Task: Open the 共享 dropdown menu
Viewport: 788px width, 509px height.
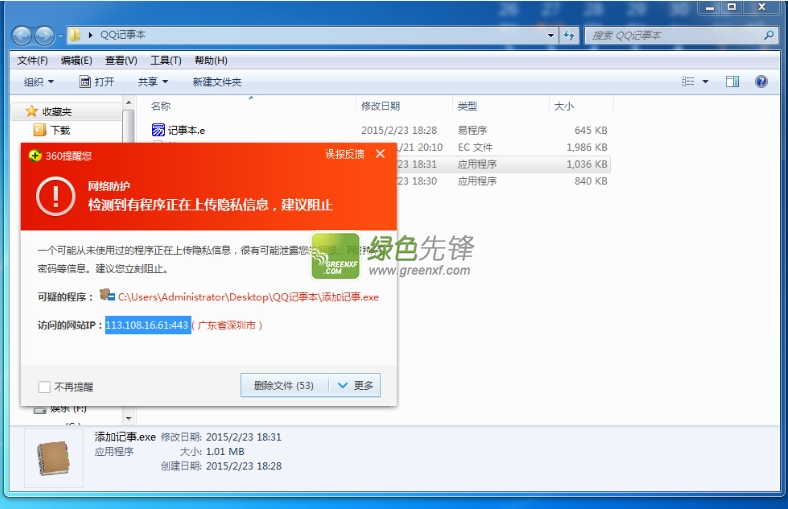Action: [153, 81]
